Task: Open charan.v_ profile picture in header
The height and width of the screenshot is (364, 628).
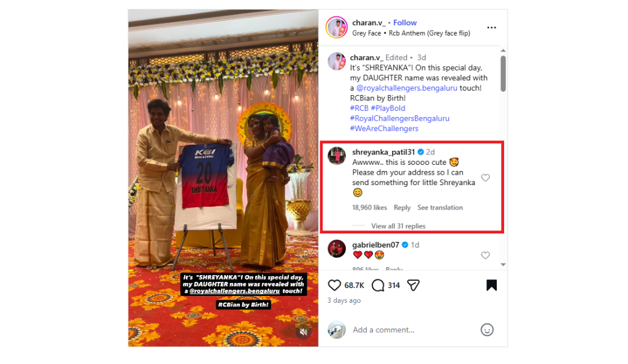Action: point(337,28)
